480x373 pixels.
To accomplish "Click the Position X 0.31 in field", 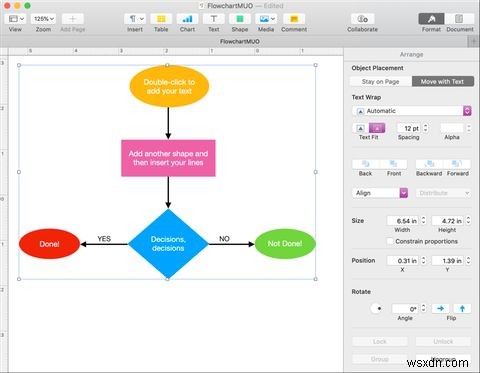I will click(x=403, y=261).
